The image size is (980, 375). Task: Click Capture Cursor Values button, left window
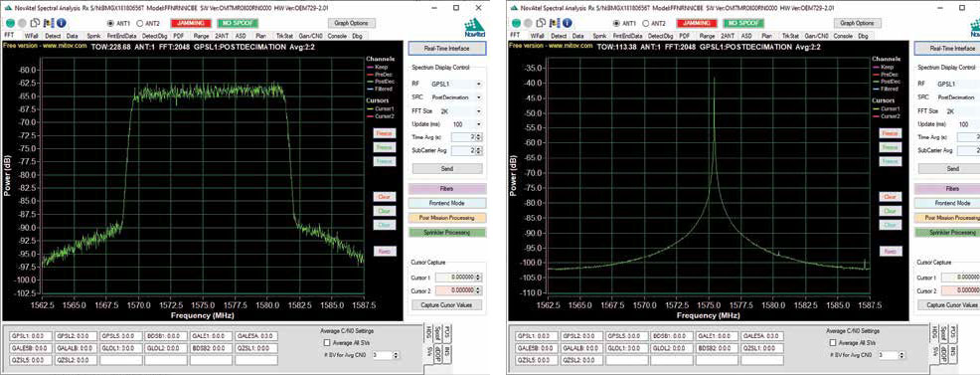point(447,305)
